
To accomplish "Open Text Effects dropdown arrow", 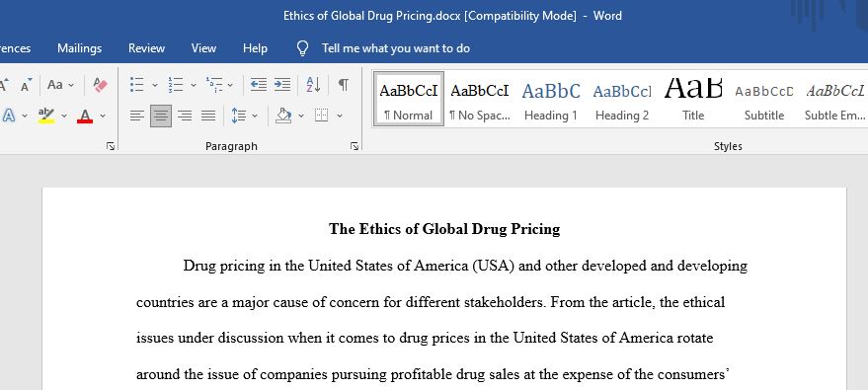I will (25, 117).
